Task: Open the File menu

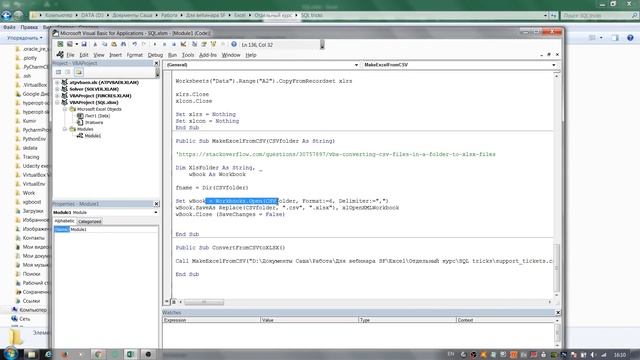Action: coord(71,55)
